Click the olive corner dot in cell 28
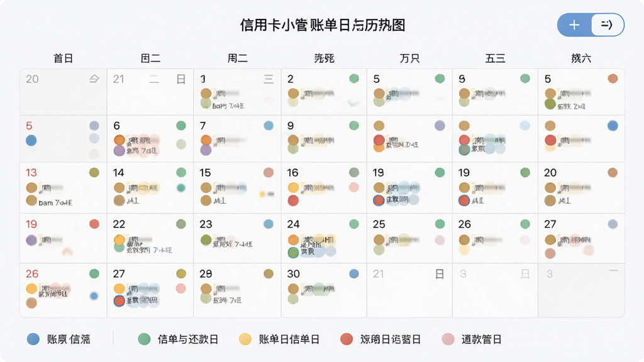Screen dimensions: 644x362 point(269,274)
